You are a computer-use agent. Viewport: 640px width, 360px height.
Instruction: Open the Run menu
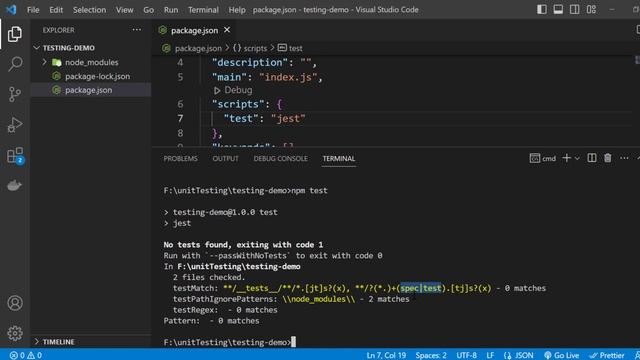pyautogui.click(x=171, y=10)
